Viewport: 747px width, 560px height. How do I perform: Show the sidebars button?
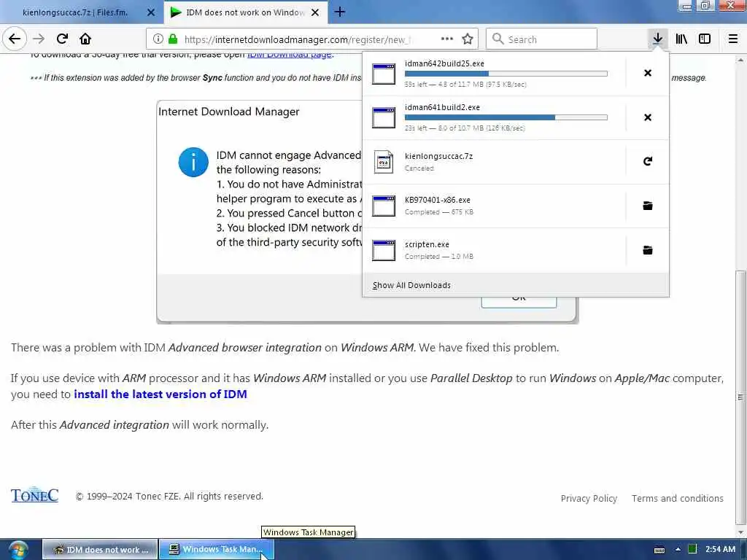pos(705,39)
